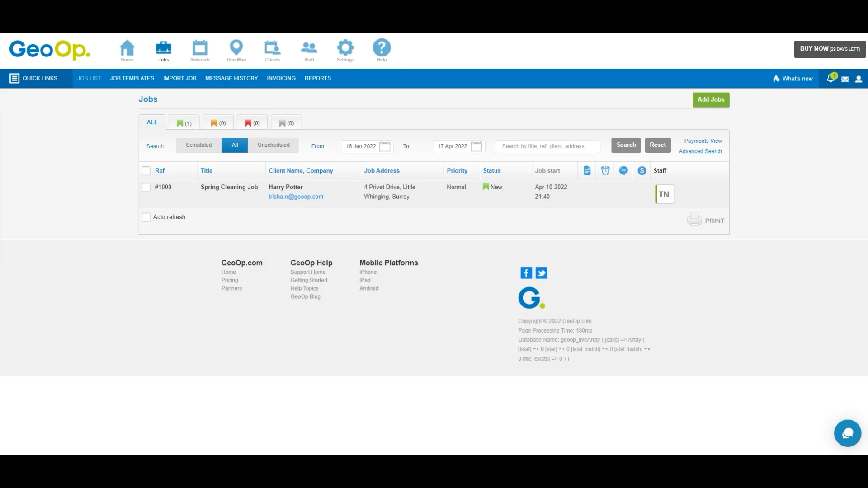This screenshot has height=488, width=868.
Task: Open the notifications bell
Action: coord(830,78)
